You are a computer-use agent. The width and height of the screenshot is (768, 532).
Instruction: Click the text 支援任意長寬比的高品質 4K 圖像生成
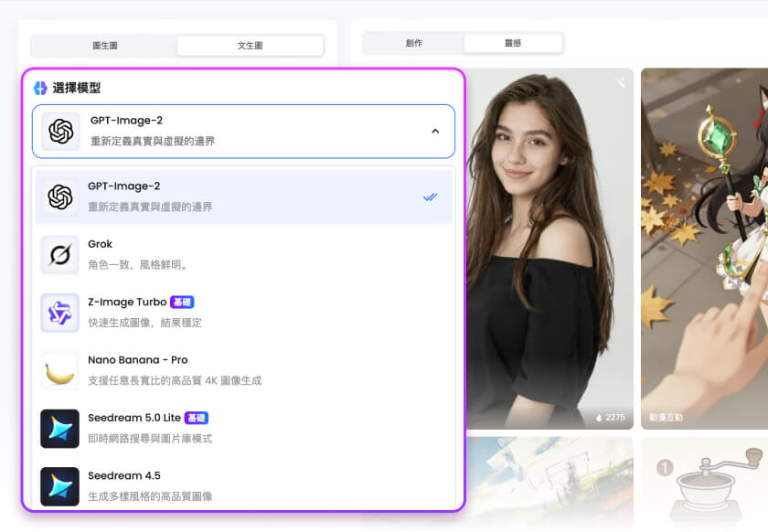175,380
